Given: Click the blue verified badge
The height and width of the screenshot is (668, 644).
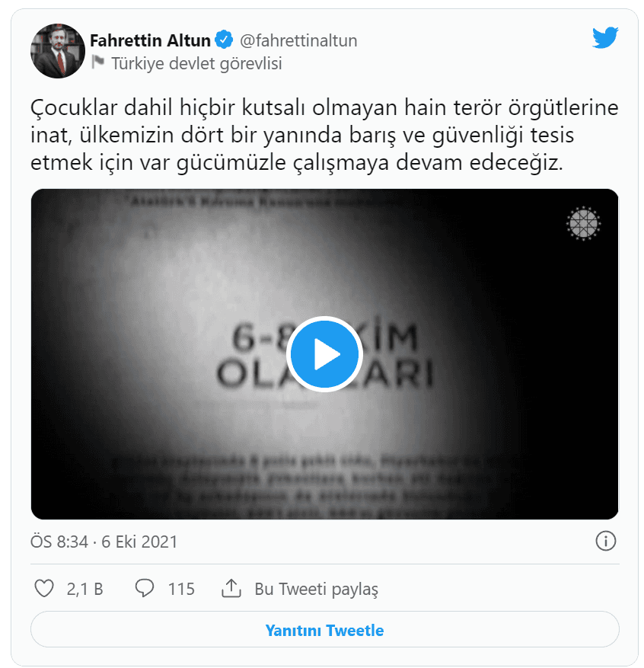Looking at the screenshot, I should point(224,40).
